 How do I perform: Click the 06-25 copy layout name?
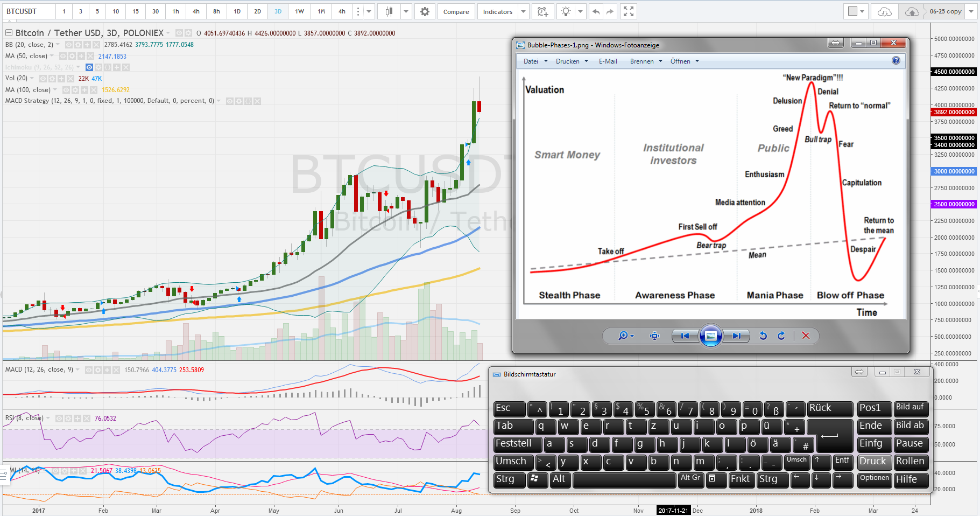[x=946, y=11]
